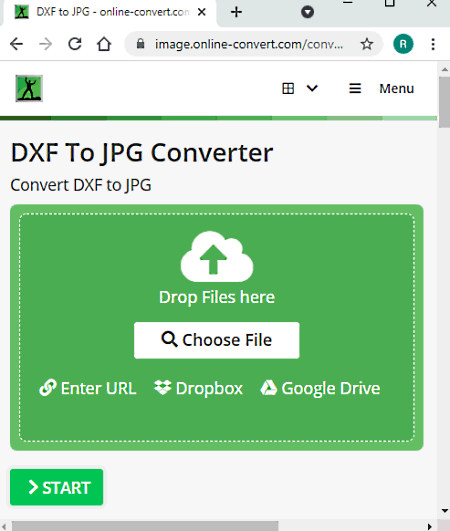Click the Convert DXF to JPG subtitle
The width and height of the screenshot is (450, 531).
tap(81, 185)
